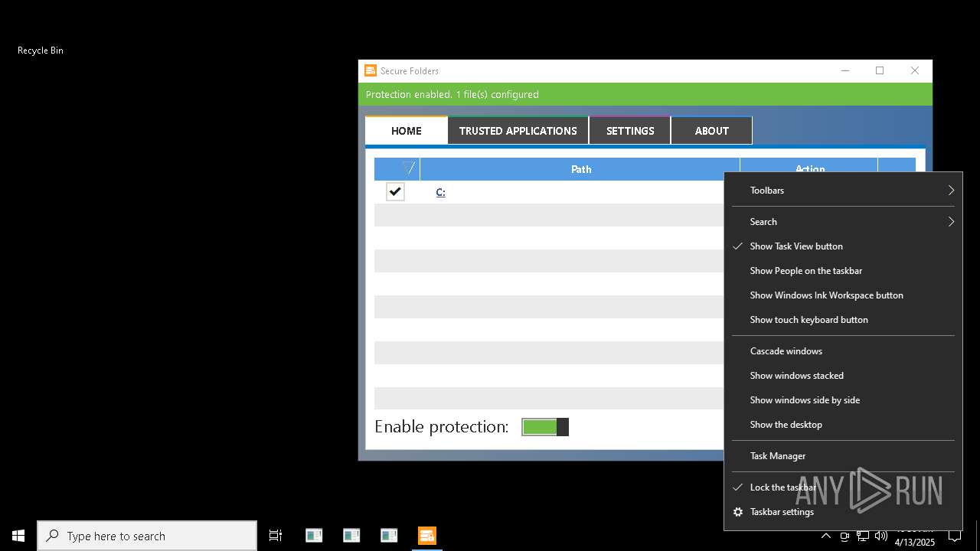The image size is (980, 551).
Task: Minimize the Secure Folders window
Action: click(845, 70)
